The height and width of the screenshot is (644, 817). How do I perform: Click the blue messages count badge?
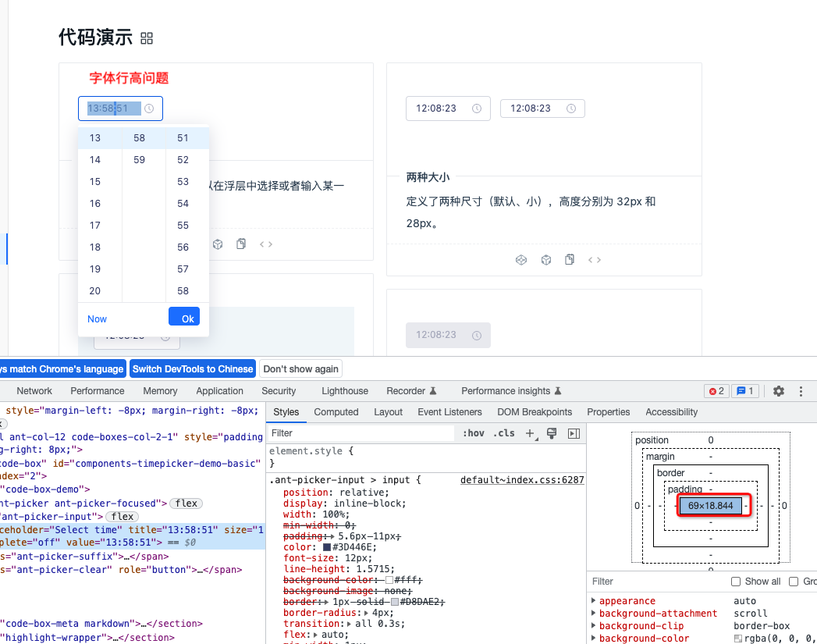coord(745,391)
